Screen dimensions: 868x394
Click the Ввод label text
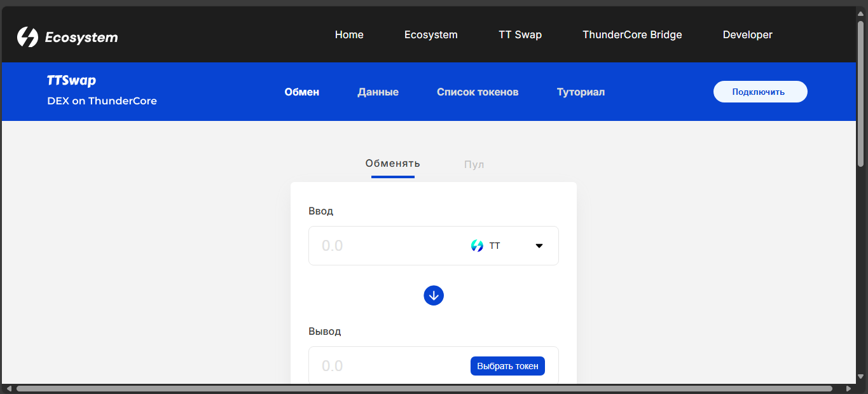click(320, 211)
